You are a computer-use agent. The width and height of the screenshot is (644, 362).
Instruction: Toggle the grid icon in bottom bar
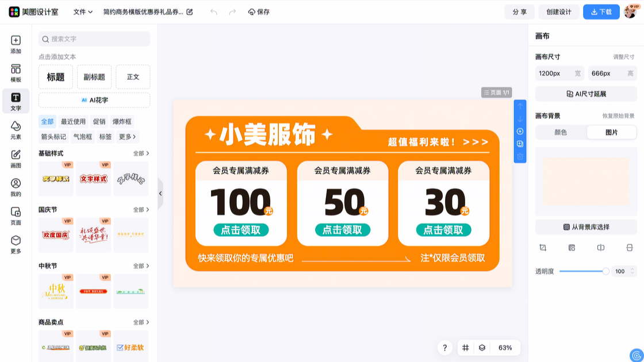[466, 348]
